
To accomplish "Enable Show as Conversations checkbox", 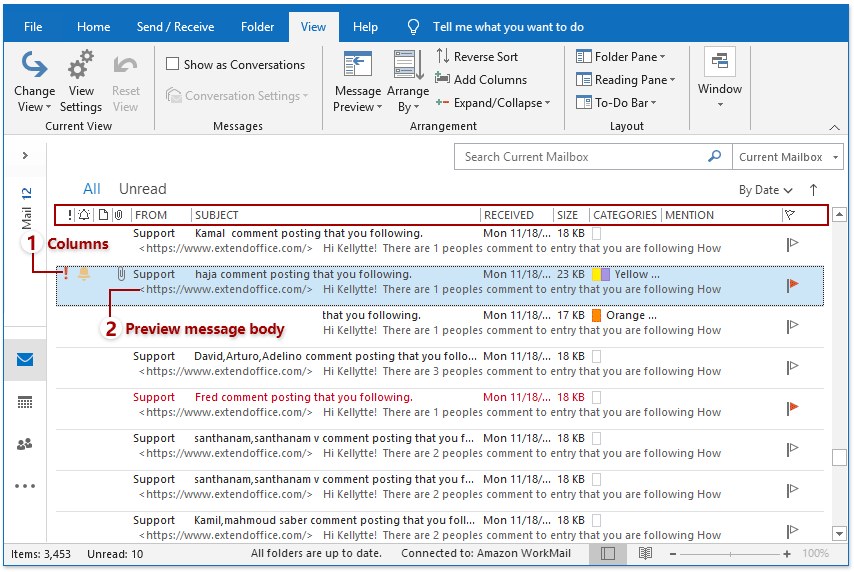I will (x=174, y=65).
